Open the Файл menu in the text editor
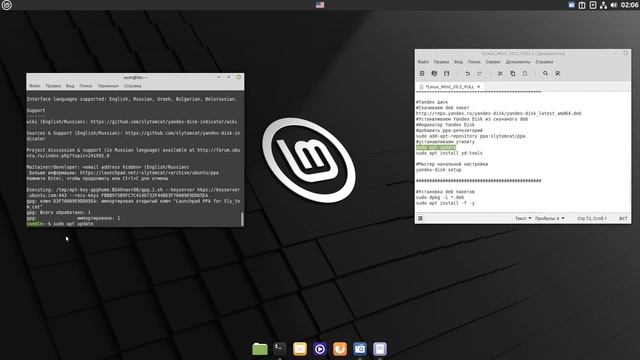 pos(423,62)
